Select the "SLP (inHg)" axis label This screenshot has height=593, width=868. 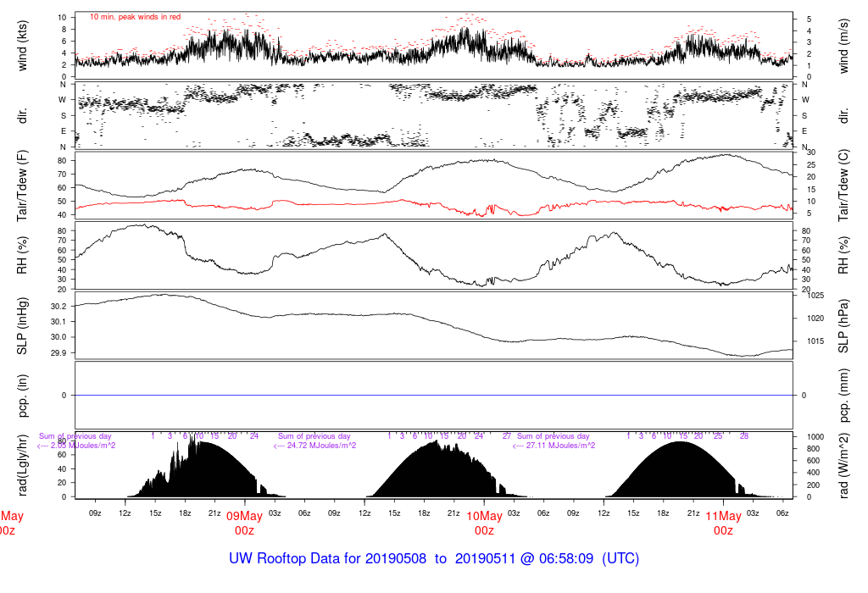pyautogui.click(x=22, y=326)
